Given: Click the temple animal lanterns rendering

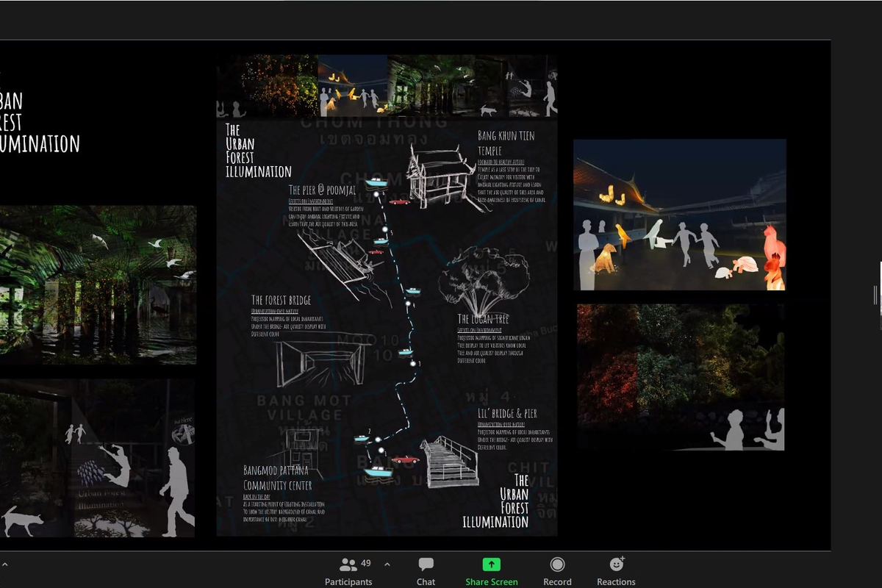Looking at the screenshot, I should 680,215.
